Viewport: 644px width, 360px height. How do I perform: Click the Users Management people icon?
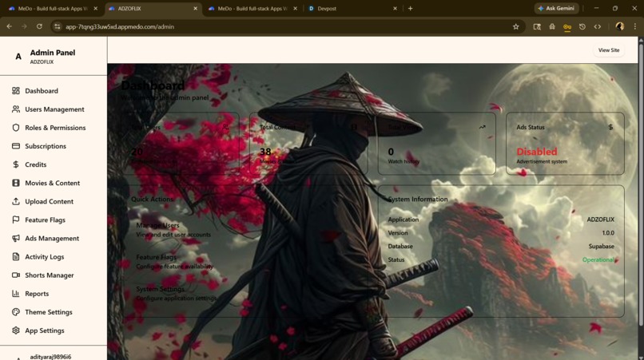click(16, 109)
